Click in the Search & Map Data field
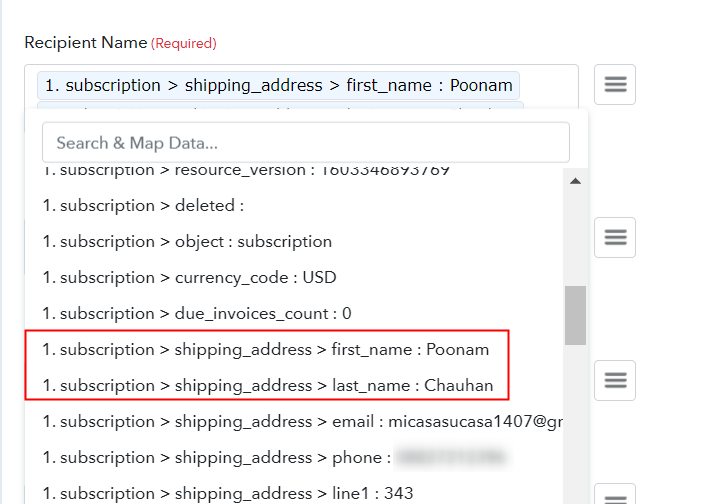This screenshot has height=504, width=726. pyautogui.click(x=306, y=143)
